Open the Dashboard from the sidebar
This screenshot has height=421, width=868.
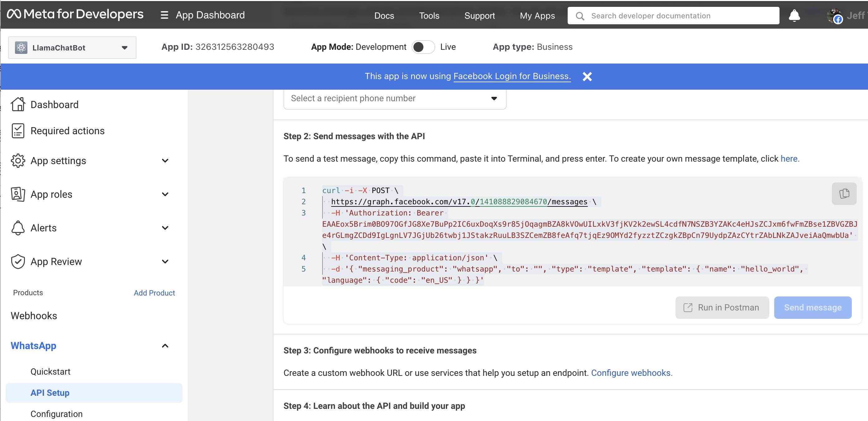click(55, 104)
